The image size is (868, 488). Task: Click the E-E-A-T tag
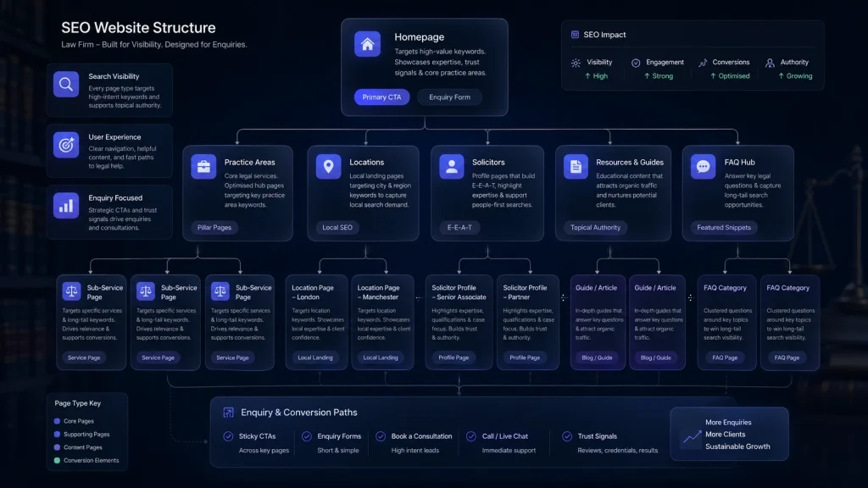pos(459,227)
